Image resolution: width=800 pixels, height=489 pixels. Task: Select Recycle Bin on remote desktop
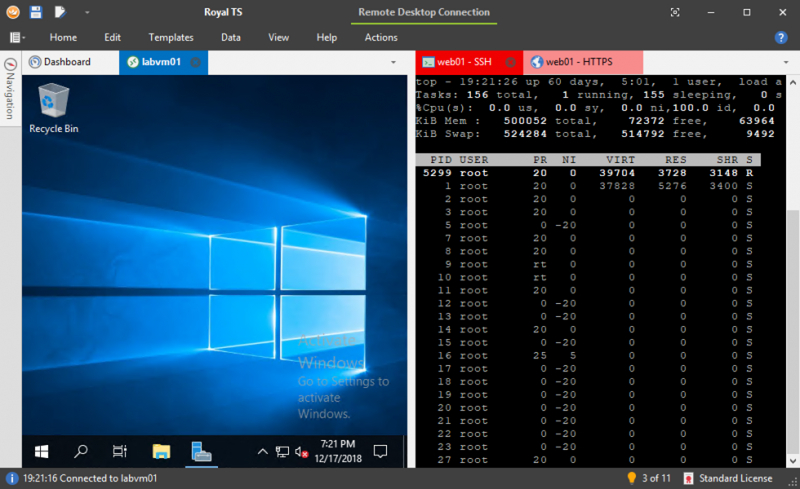click(54, 109)
